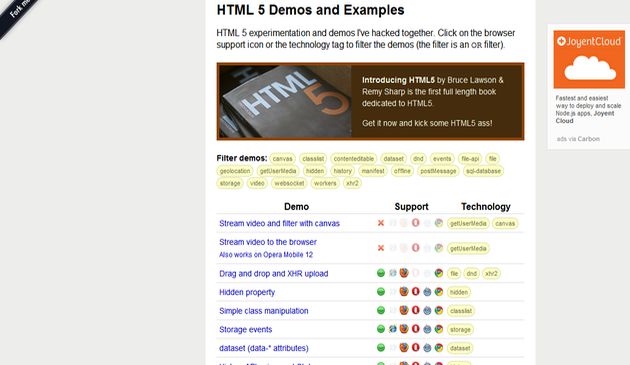Screen dimensions: 630x365
Task: Click green status icon in Drag and drop row
Action: [x=381, y=273]
